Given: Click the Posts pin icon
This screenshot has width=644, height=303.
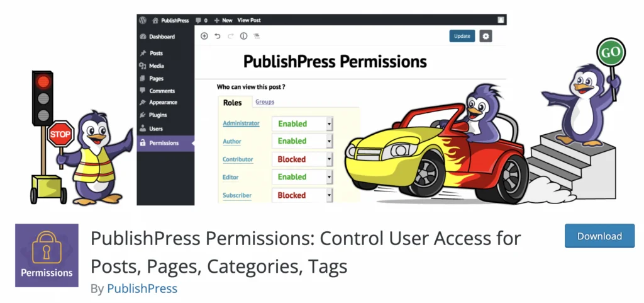Looking at the screenshot, I should click(x=143, y=53).
